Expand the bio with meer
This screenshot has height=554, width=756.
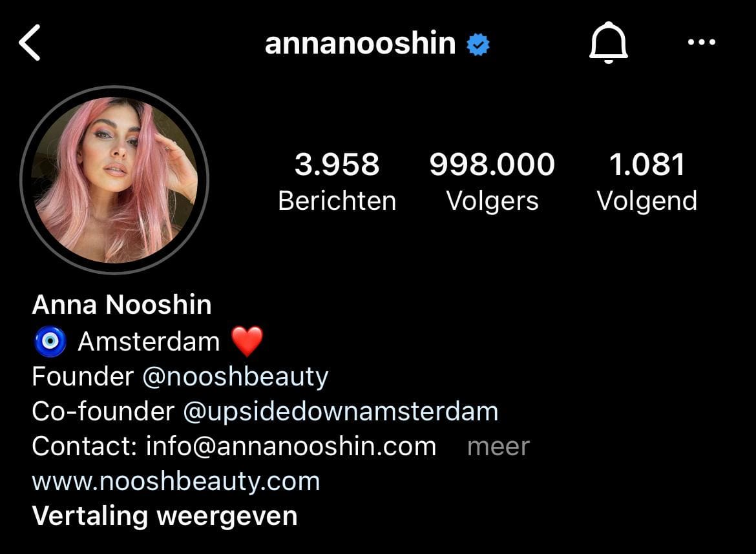[499, 447]
